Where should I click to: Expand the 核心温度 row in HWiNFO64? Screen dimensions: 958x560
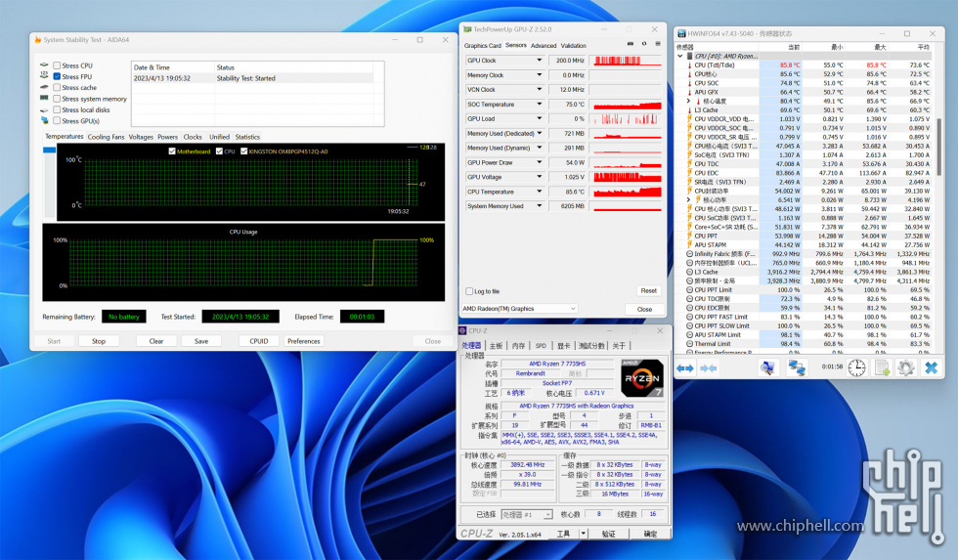pyautogui.click(x=688, y=101)
